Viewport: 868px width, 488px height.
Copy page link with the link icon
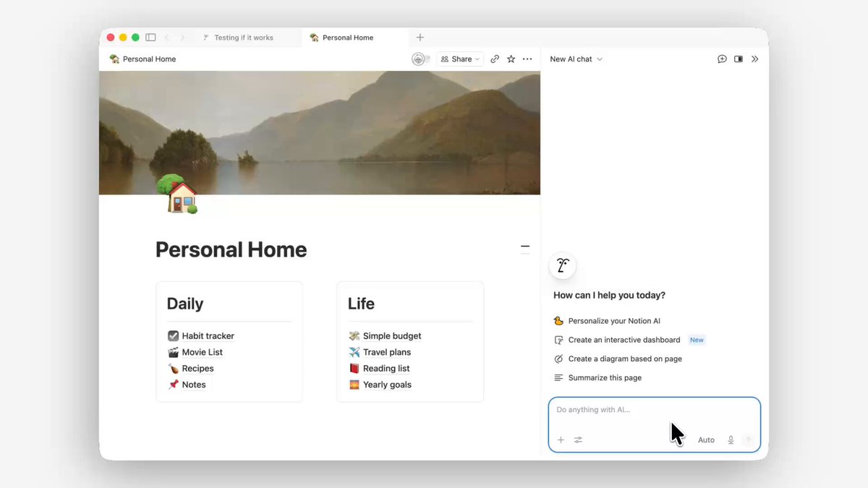click(x=495, y=59)
